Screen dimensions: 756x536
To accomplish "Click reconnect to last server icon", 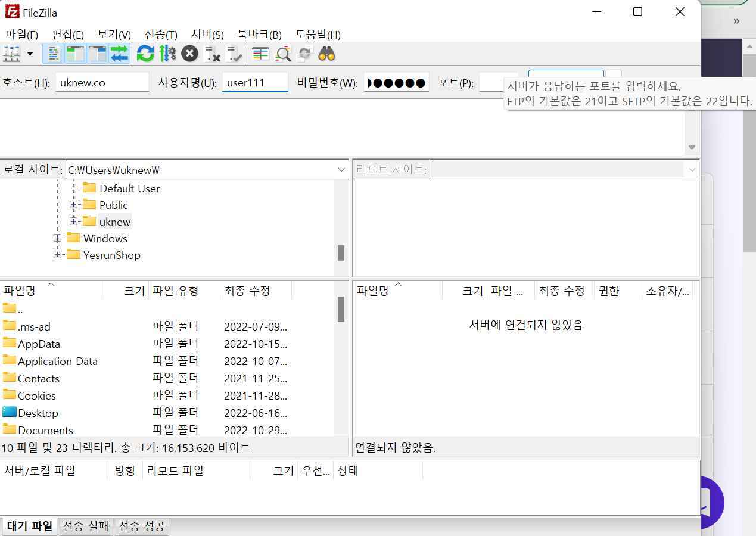I will pyautogui.click(x=234, y=54).
